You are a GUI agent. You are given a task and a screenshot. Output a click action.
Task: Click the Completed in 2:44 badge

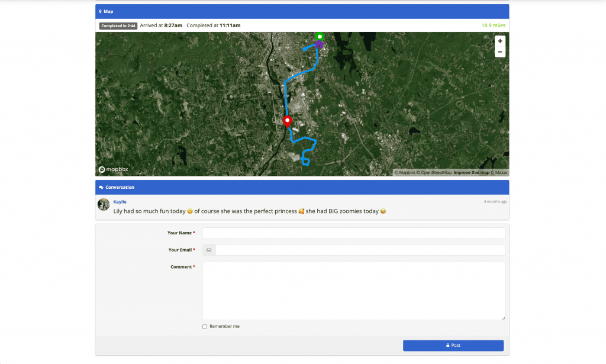[x=118, y=26]
